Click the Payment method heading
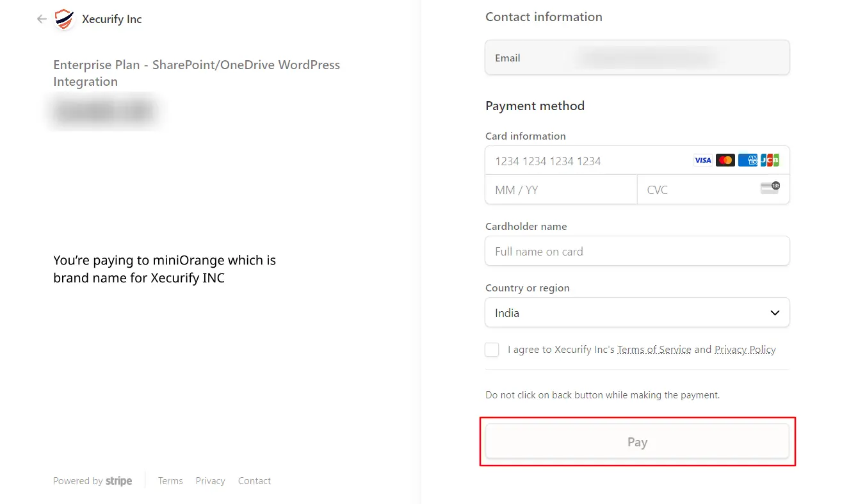 pos(535,106)
